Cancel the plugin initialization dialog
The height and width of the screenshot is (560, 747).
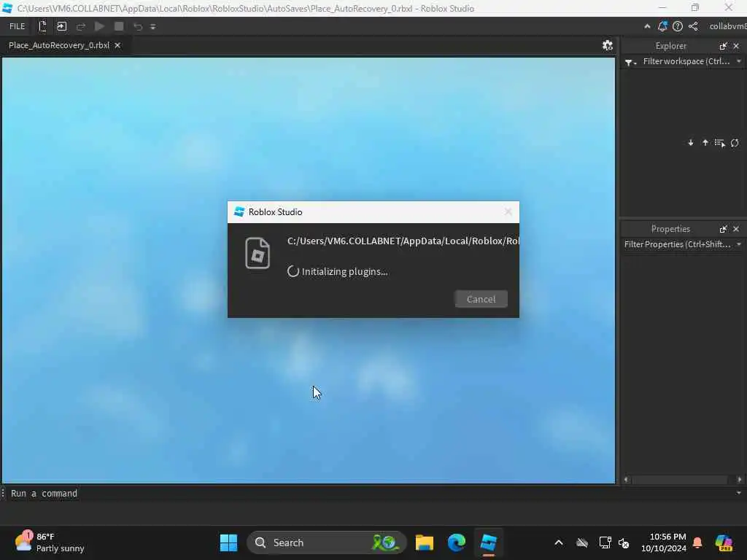point(481,299)
